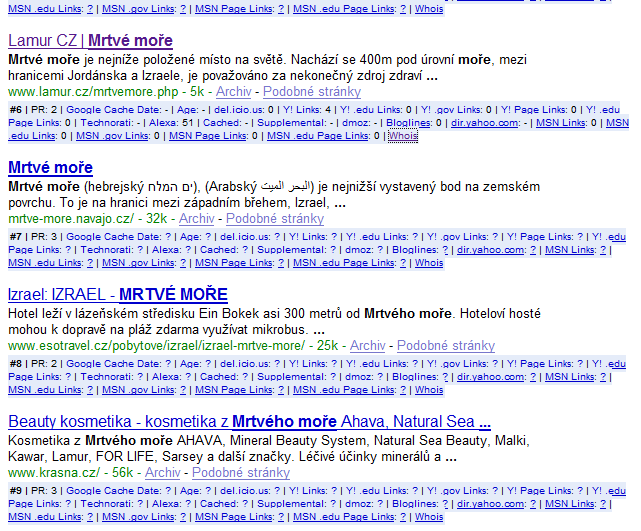Open Podobné stránky for the lamur.cz result
The image size is (641, 531).
coord(312,92)
